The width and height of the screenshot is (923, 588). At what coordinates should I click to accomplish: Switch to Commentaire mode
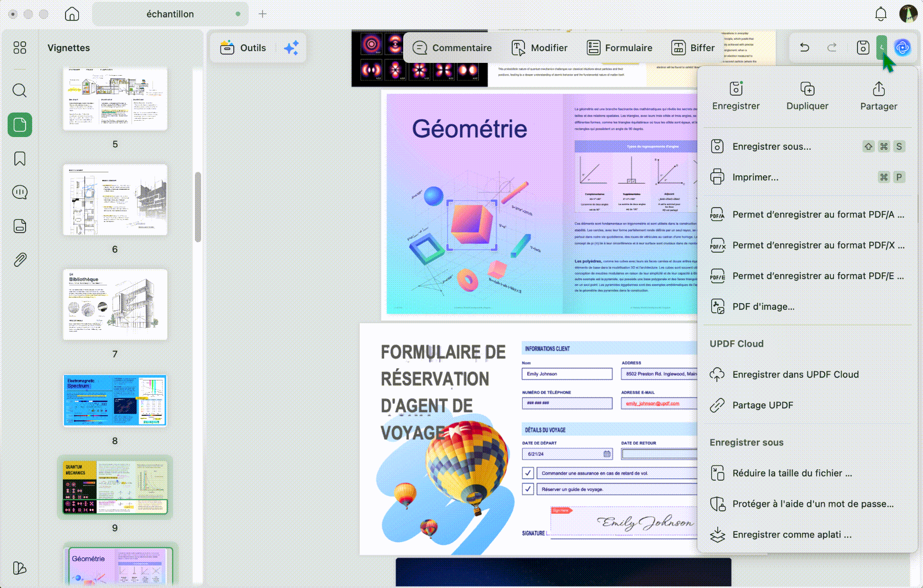(x=452, y=48)
